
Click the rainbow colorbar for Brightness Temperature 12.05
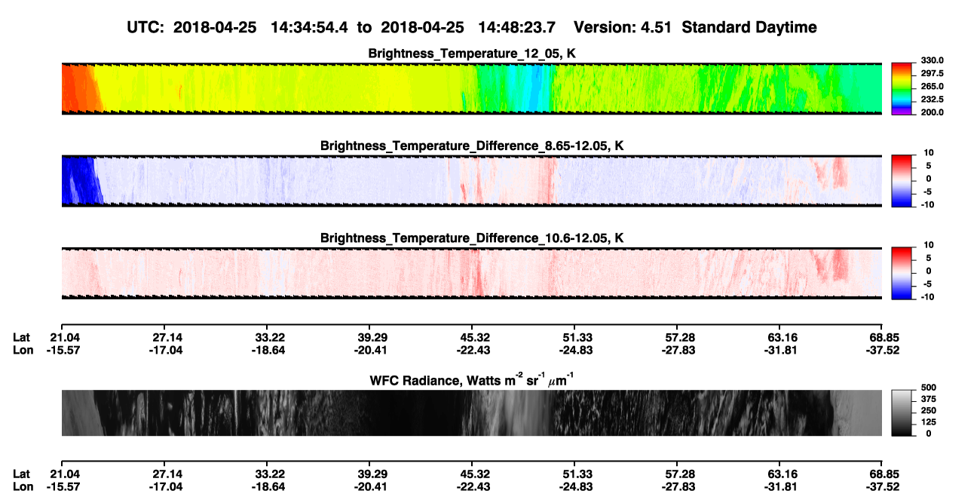(902, 88)
